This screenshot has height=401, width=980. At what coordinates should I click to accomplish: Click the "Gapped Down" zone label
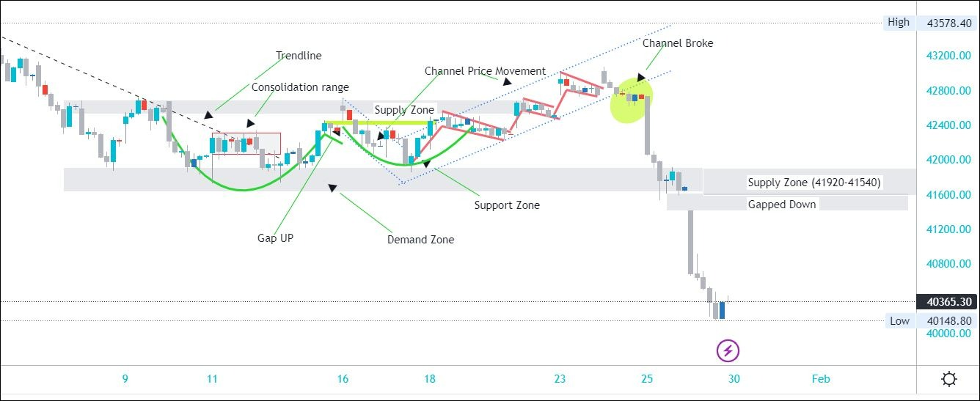[x=781, y=205]
